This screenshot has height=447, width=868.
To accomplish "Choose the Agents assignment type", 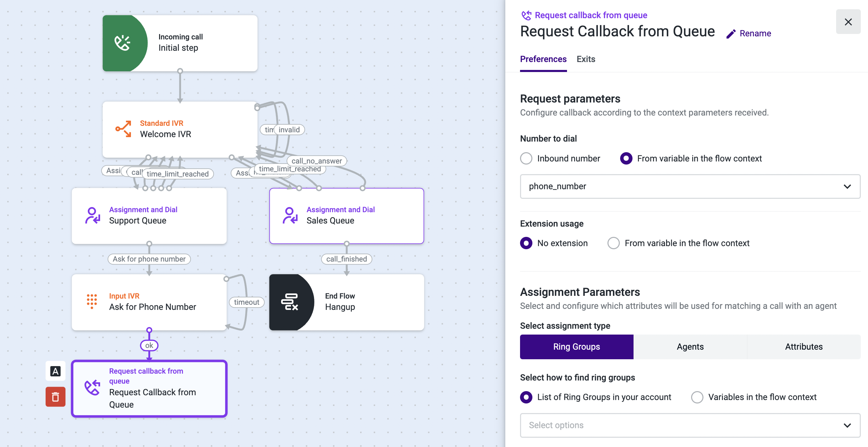I will coord(690,347).
